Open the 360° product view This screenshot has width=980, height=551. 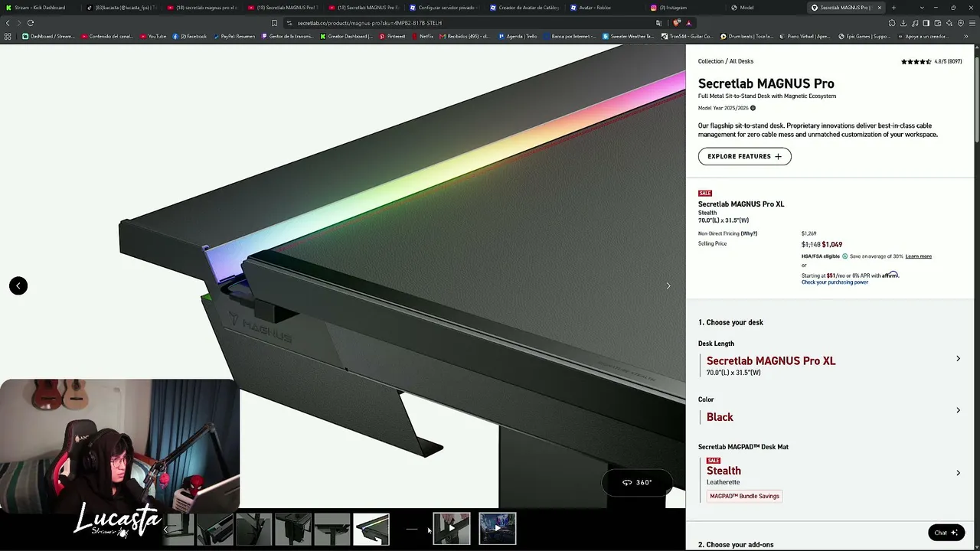(637, 482)
